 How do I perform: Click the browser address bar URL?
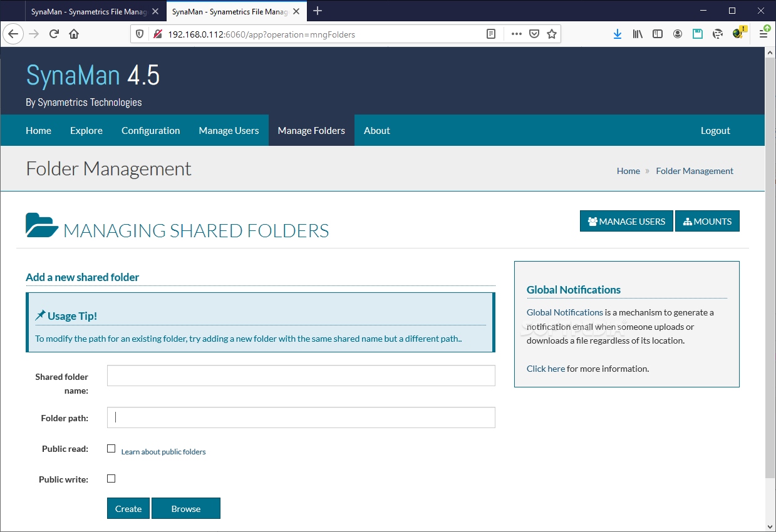261,34
